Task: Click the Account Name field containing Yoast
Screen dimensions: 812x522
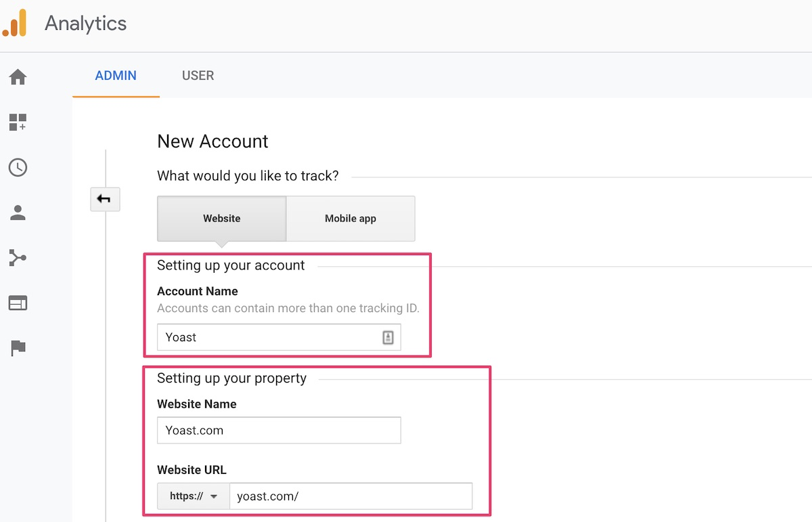Action: [x=267, y=337]
